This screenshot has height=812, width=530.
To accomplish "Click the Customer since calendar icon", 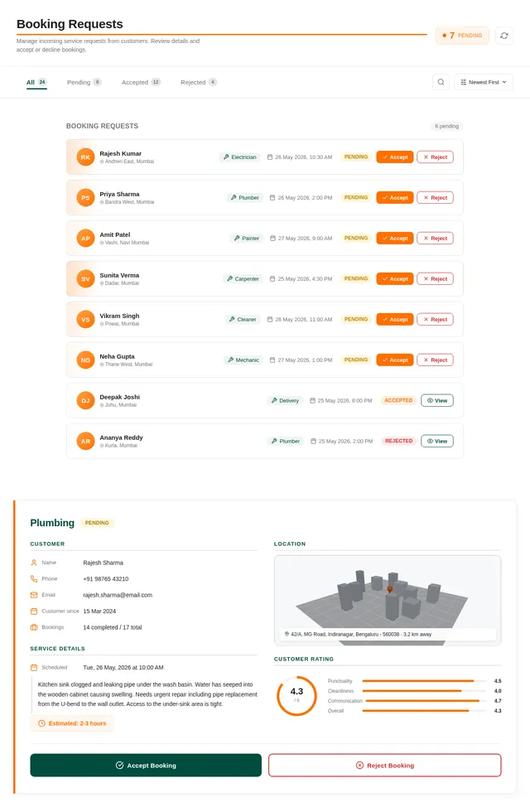I will pos(34,611).
